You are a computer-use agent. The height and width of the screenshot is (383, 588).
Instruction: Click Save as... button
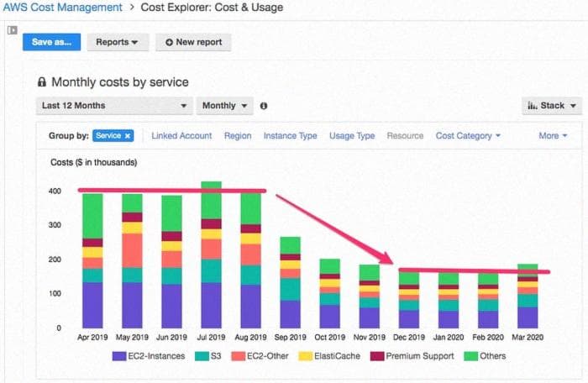coord(52,42)
